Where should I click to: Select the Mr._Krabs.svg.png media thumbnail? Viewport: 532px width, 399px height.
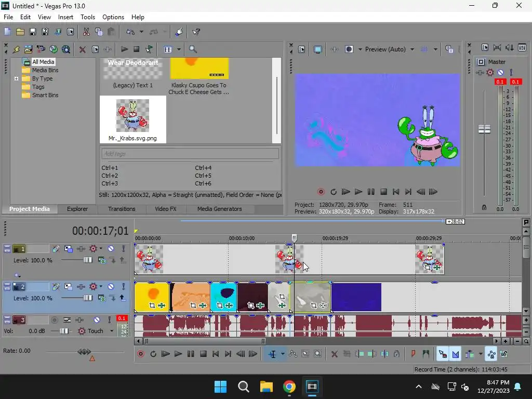click(x=132, y=119)
